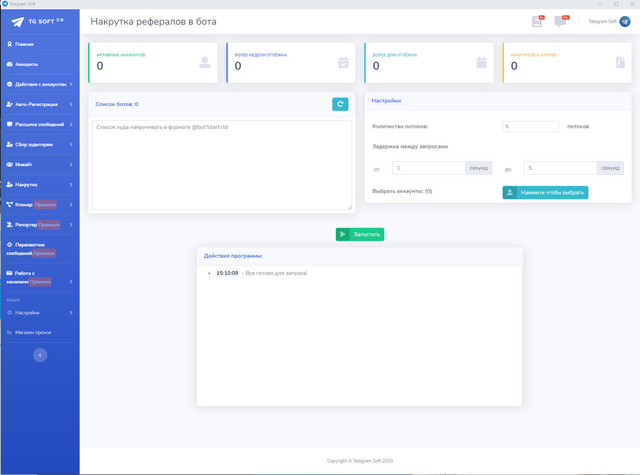
Task: Focus the bot list textarea
Action: (x=222, y=165)
